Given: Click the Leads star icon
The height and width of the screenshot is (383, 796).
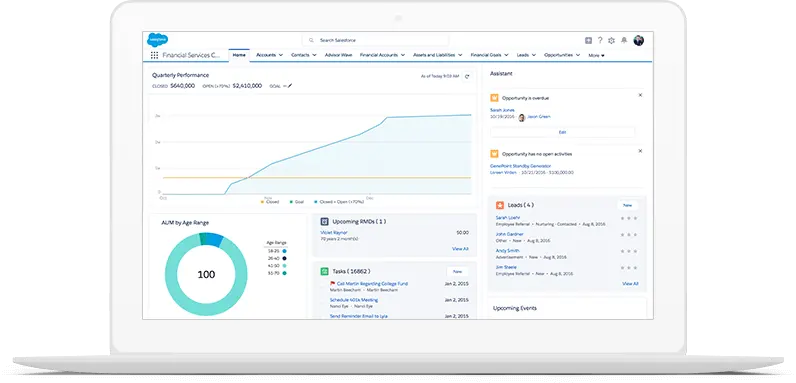Looking at the screenshot, I should click(500, 205).
